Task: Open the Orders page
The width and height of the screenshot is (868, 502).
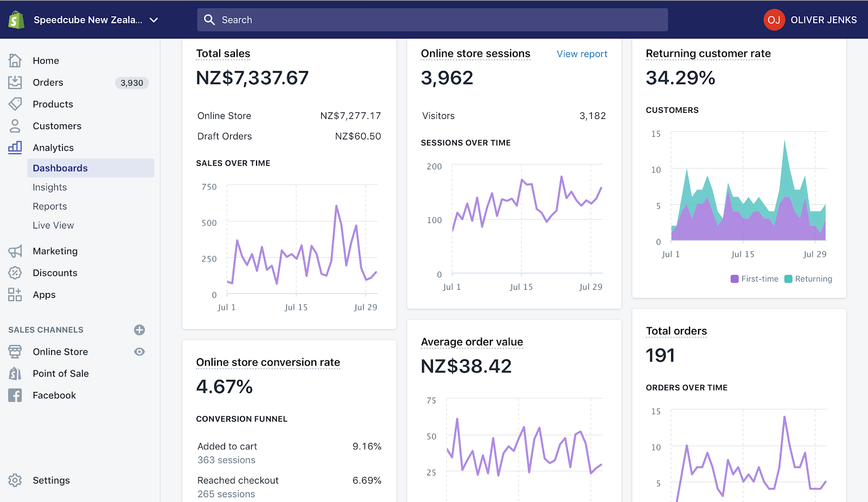Action: pyautogui.click(x=48, y=82)
